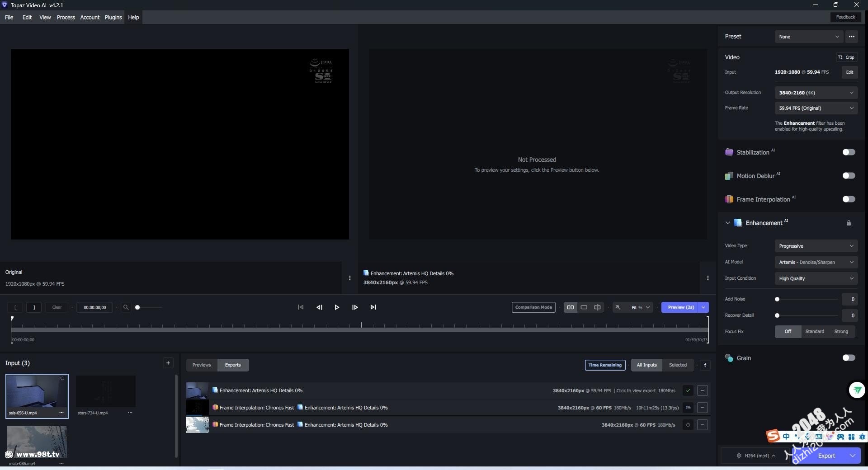This screenshot has width=868, height=470.
Task: Switch to the Previews tab
Action: [x=202, y=365]
